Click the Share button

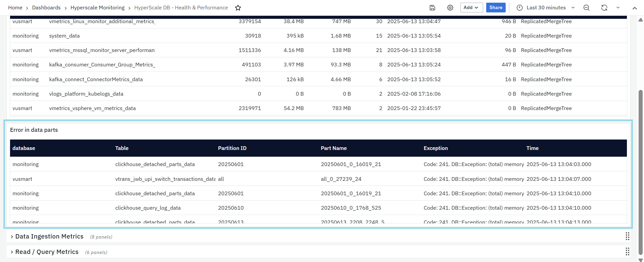(x=496, y=8)
